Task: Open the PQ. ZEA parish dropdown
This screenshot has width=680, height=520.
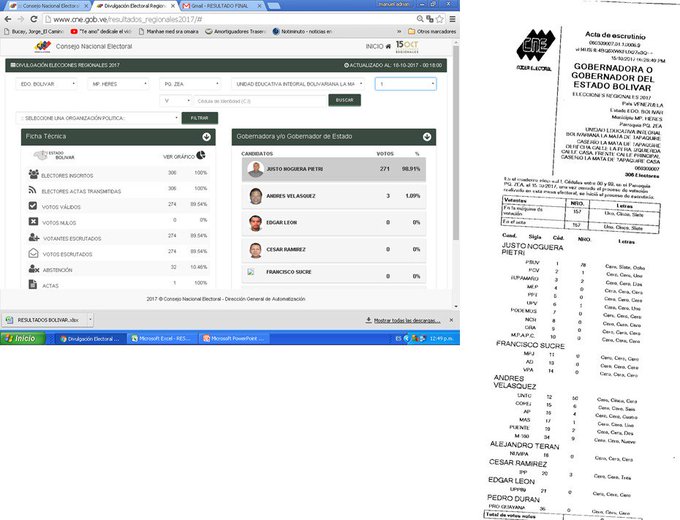Action: pos(190,84)
